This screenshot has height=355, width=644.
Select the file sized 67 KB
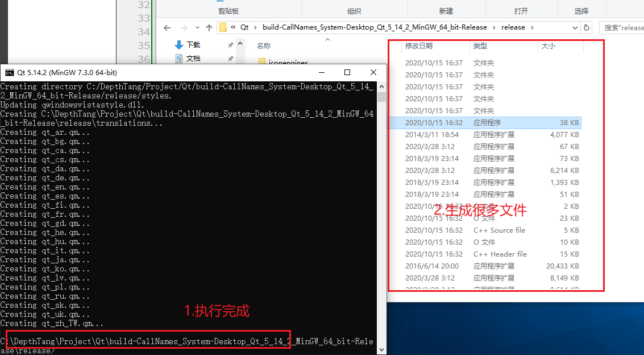485,146
